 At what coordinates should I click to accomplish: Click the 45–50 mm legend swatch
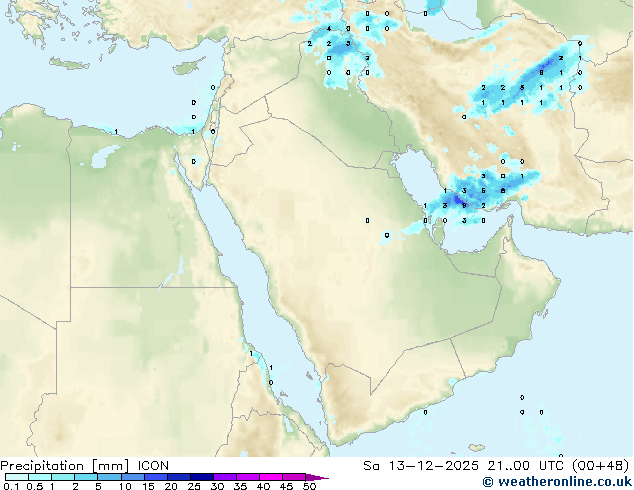pyautogui.click(x=294, y=477)
